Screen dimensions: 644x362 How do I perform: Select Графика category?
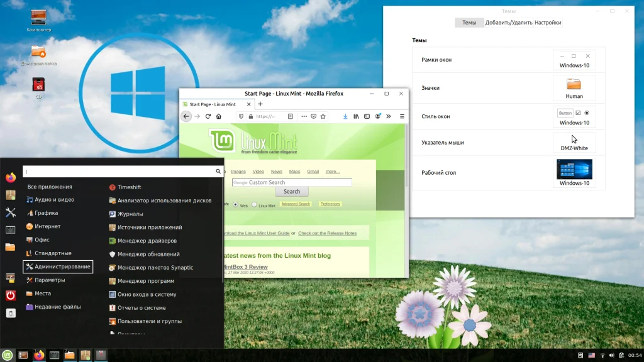pos(42,213)
